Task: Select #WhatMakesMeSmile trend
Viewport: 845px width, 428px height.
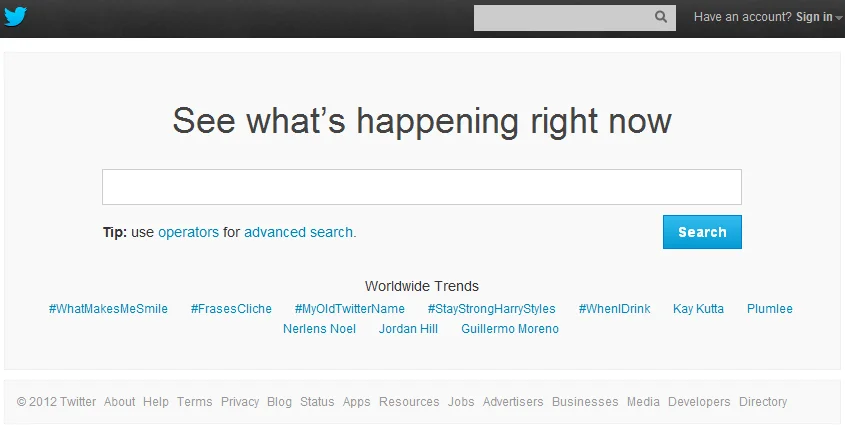Action: [x=108, y=309]
